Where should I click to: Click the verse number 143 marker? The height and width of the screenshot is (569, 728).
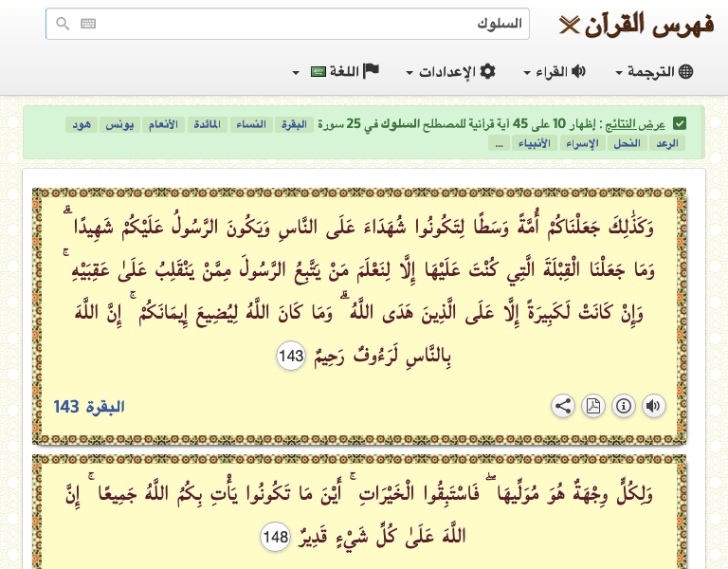[x=291, y=357]
